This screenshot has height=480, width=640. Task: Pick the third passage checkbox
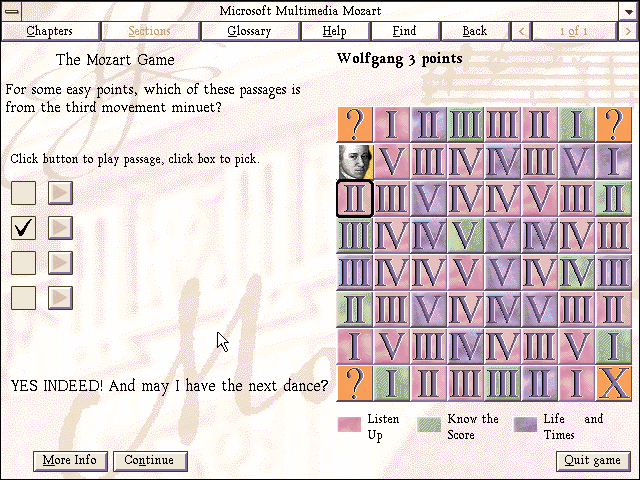[x=23, y=262]
